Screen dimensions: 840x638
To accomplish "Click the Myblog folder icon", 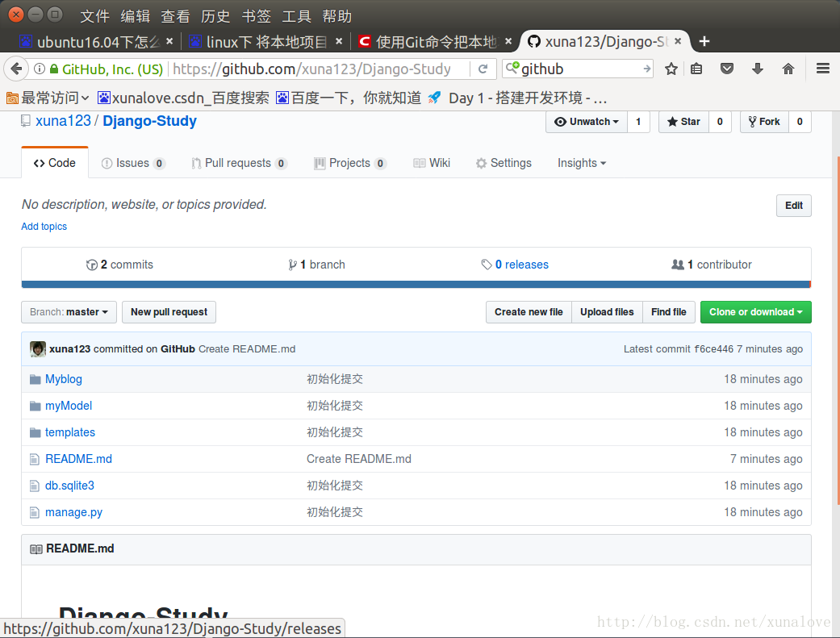I will pos(36,379).
